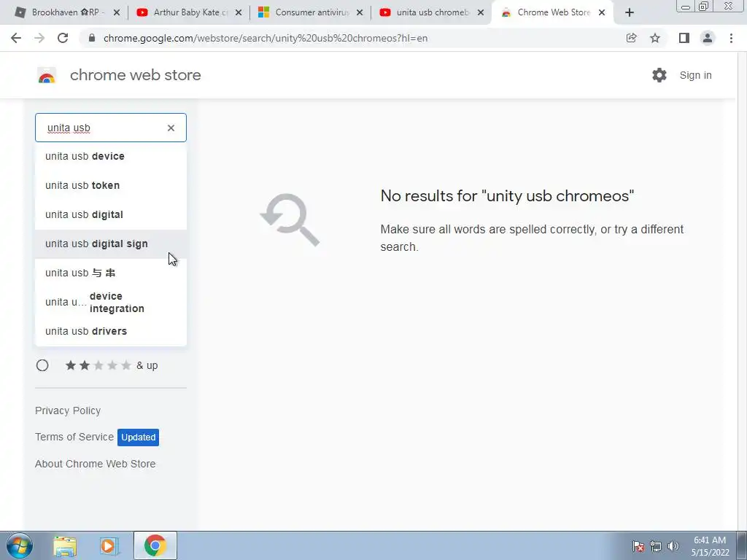The image size is (747, 560).
Task: Open the Privacy Policy link
Action: tap(68, 411)
